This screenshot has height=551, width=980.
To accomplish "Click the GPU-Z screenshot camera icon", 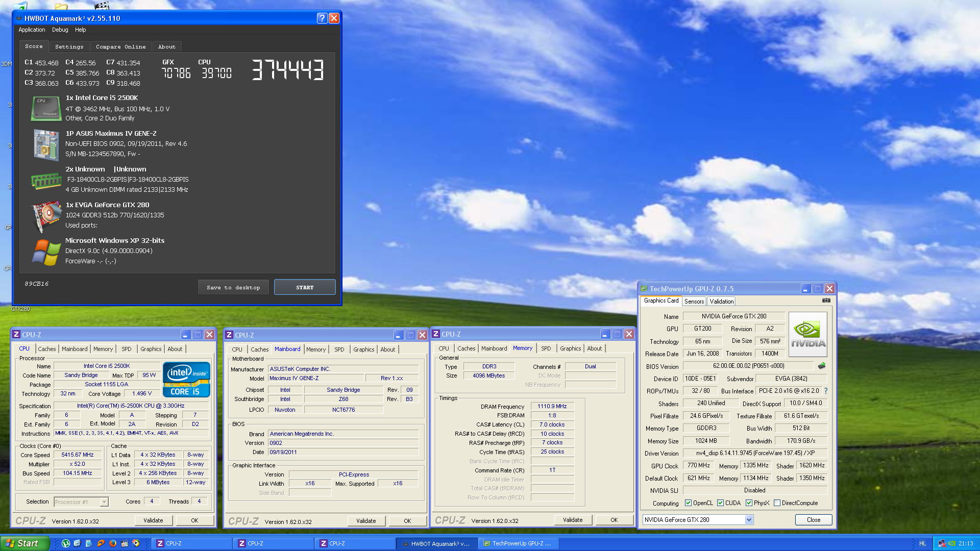I will click(826, 300).
